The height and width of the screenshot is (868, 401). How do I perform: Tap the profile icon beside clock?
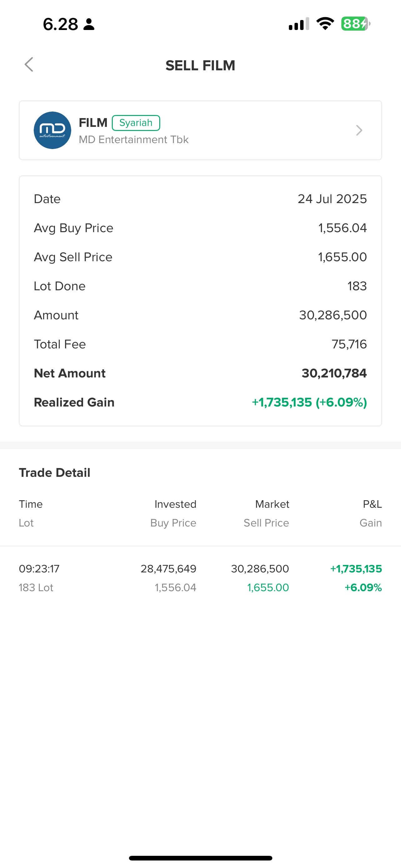[x=89, y=24]
